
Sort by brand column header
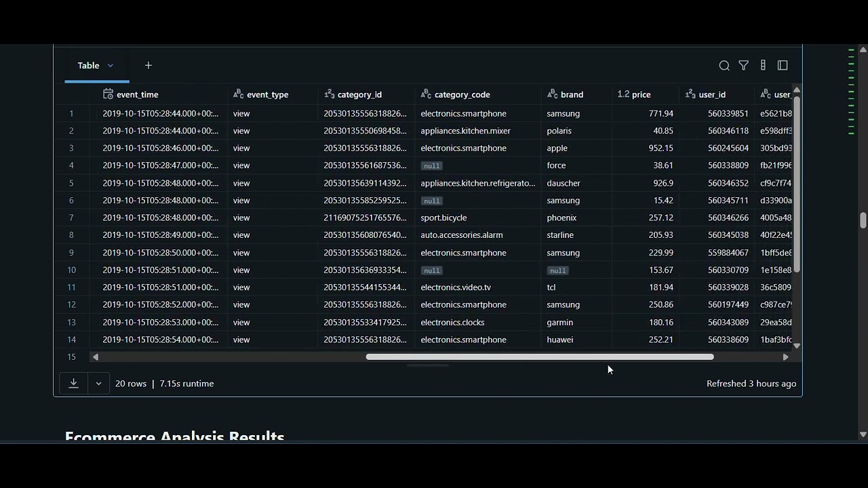pos(572,95)
